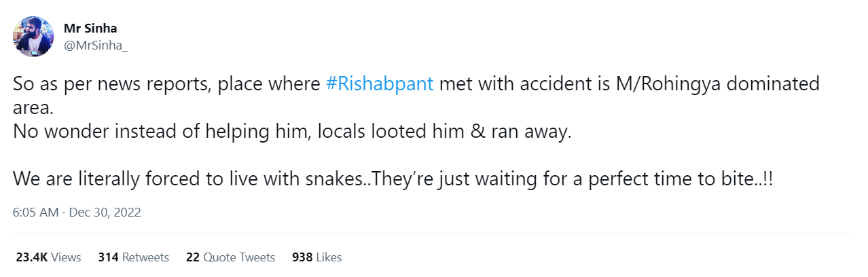
Task: Click the 'Likes' label text
Action: coord(329,257)
